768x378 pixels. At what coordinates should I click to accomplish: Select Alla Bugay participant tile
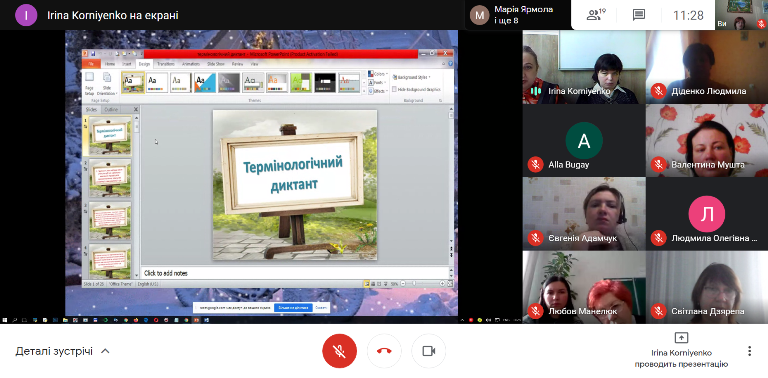pos(584,141)
